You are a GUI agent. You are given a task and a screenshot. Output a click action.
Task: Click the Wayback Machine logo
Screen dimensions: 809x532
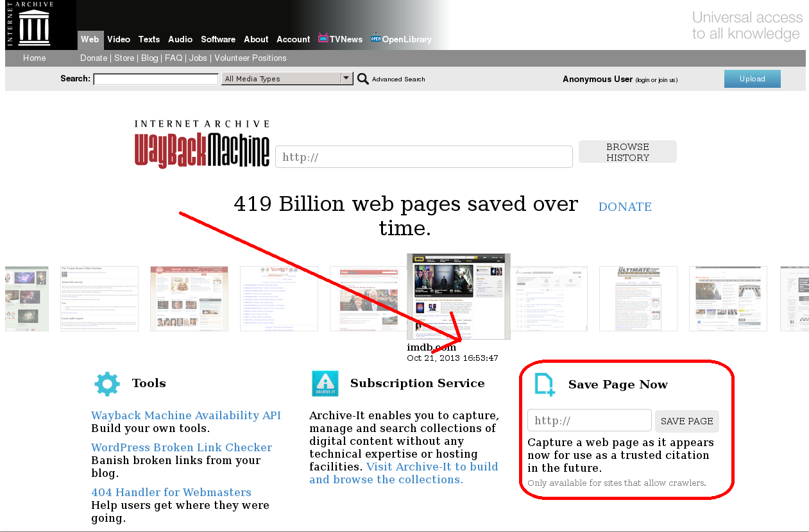point(202,144)
